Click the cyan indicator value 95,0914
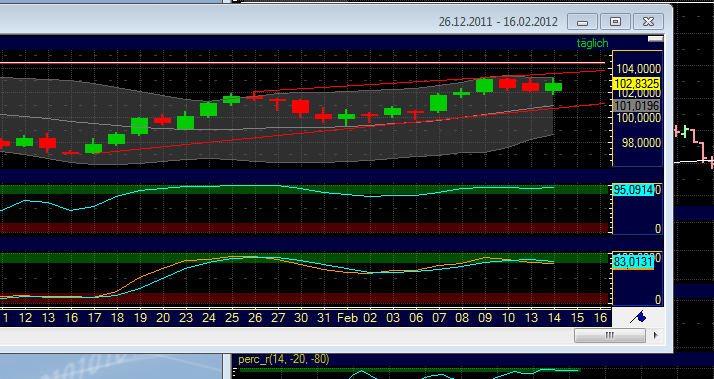This screenshot has width=714, height=379. pyautogui.click(x=633, y=190)
